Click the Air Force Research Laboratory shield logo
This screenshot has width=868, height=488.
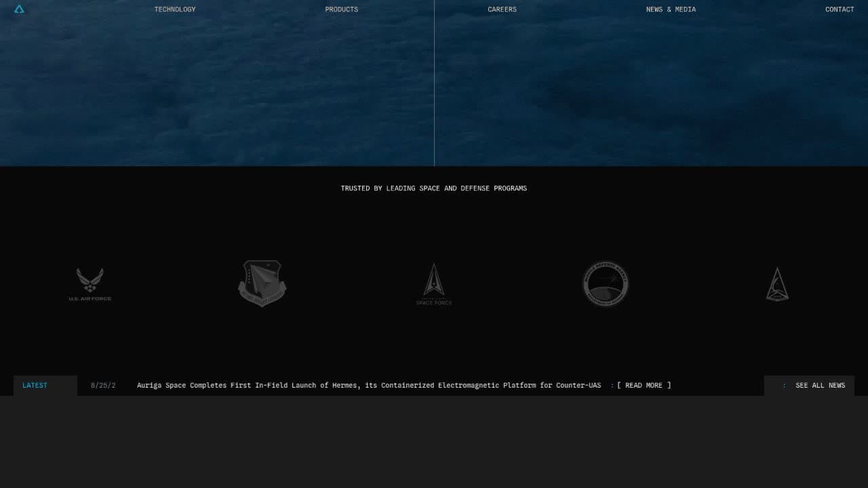click(x=262, y=283)
